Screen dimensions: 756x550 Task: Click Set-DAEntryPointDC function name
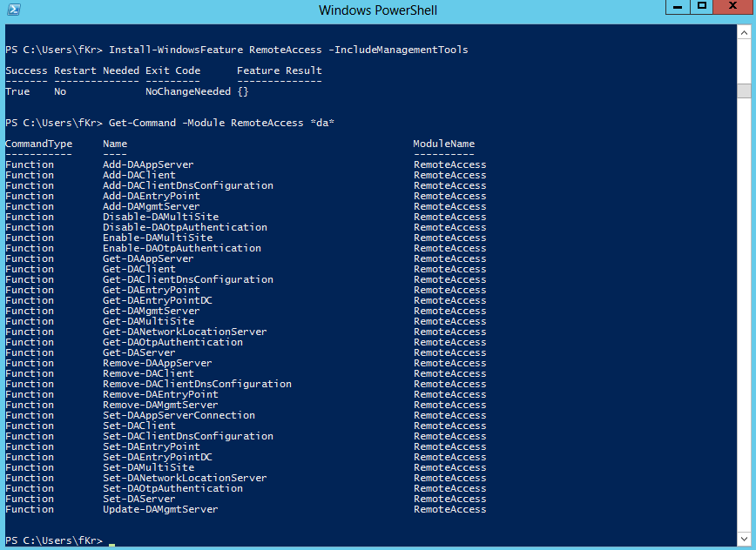(x=158, y=457)
